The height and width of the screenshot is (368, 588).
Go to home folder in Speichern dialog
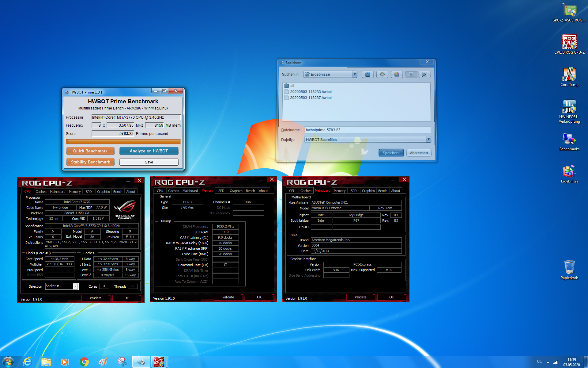382,75
